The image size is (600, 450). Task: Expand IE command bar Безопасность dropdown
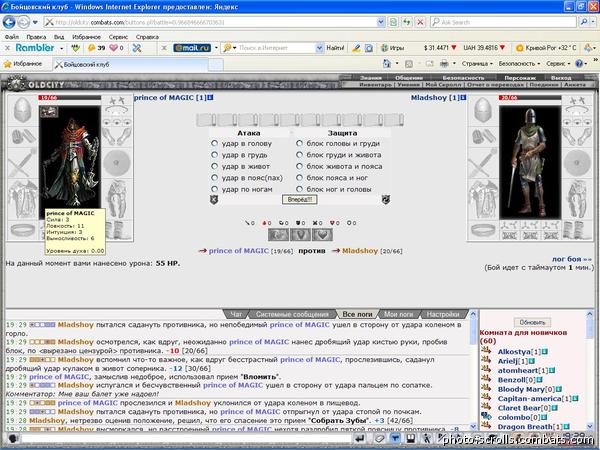pyautogui.click(x=519, y=64)
